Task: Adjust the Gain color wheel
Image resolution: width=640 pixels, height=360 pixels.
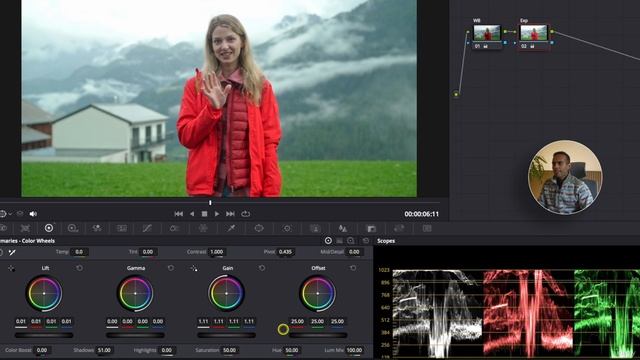Action: [x=227, y=293]
